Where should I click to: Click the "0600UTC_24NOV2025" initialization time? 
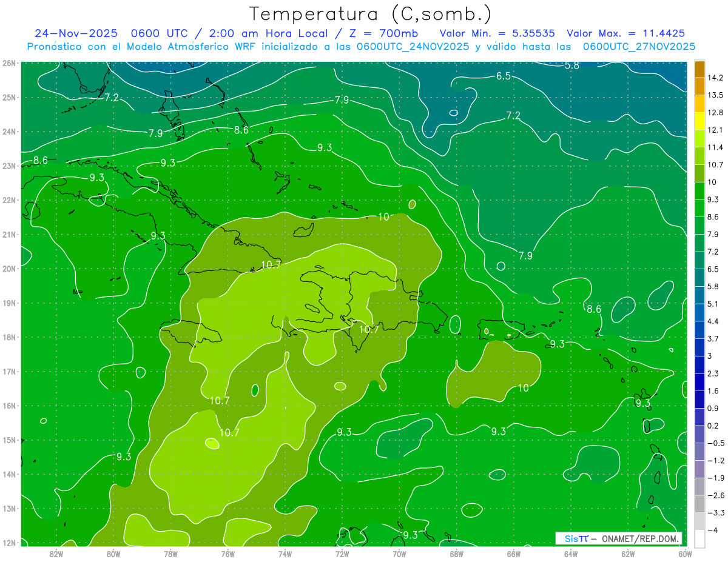[x=413, y=46]
